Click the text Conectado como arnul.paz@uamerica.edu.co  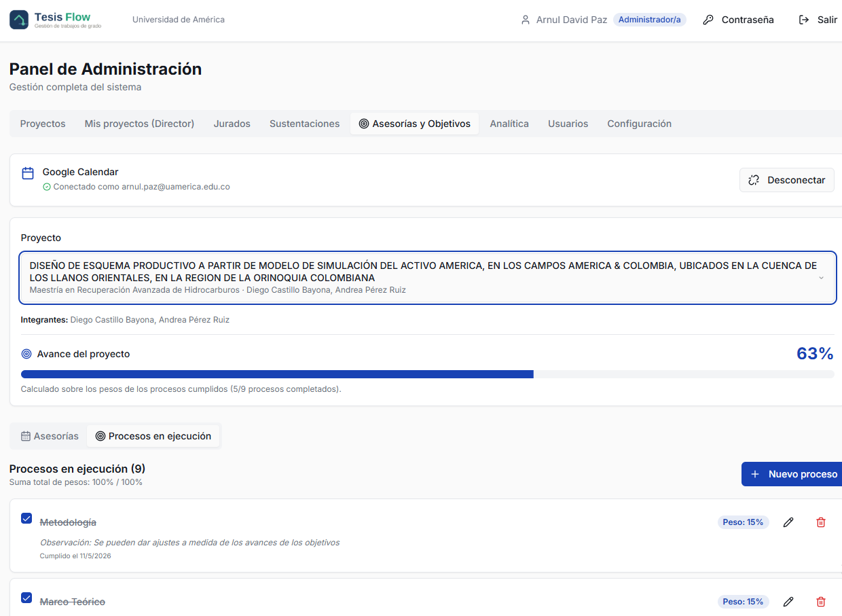tap(141, 187)
